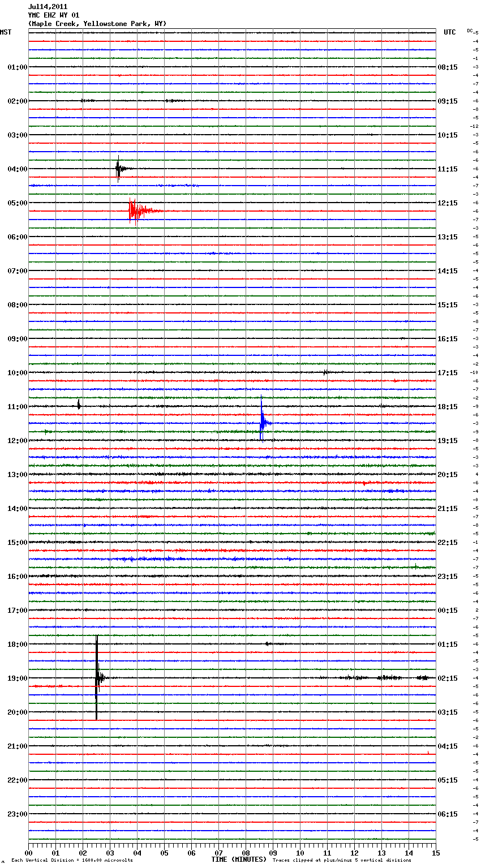Click the 17:15 UTC time label
481x868 pixels.
point(448,373)
